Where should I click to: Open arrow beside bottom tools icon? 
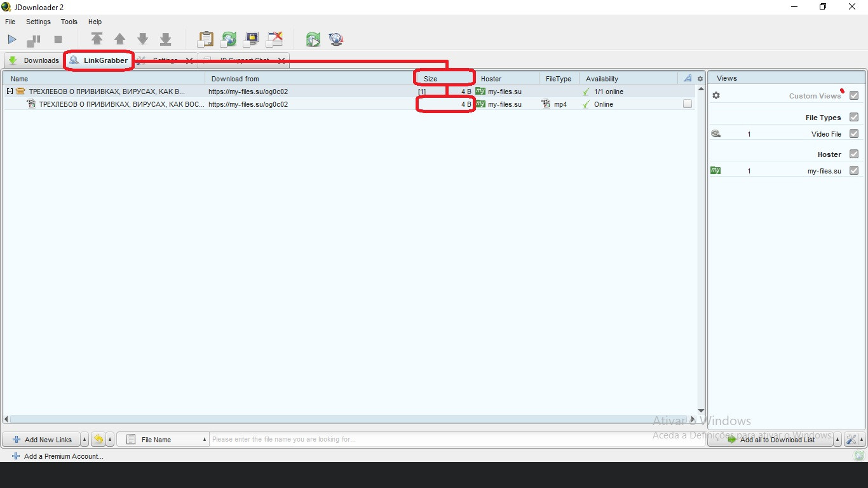(861, 440)
